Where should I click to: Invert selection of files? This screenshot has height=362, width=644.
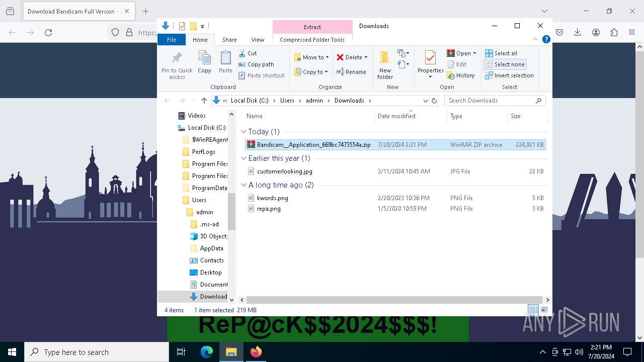point(509,75)
